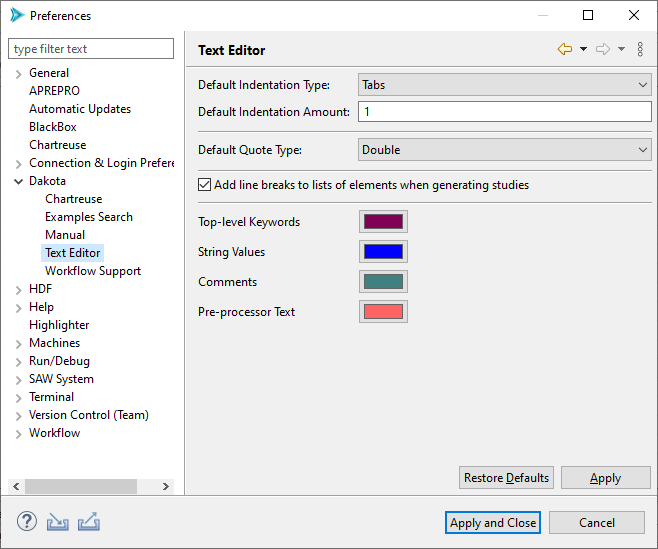The height and width of the screenshot is (549, 658).
Task: Expand the General tree node
Action: 18,74
